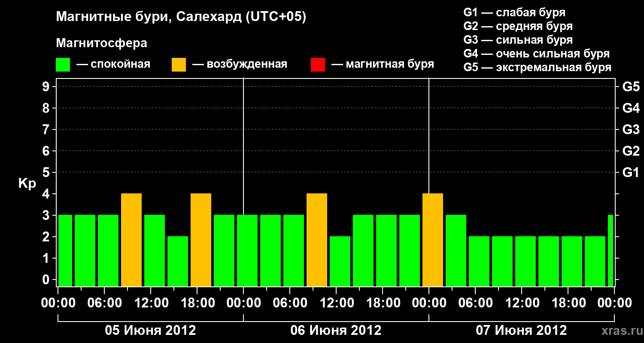This screenshot has height=343, width=644.
Task: Click the green bar crossing midnight into 06 Июня
Action: coord(247,251)
